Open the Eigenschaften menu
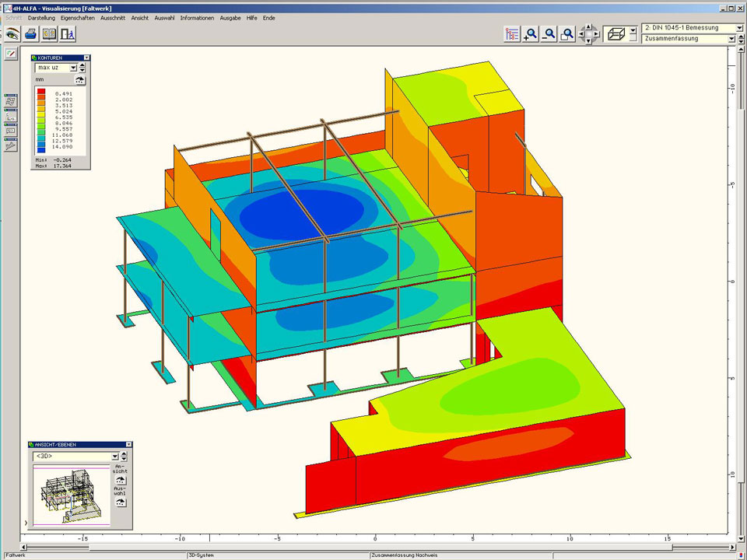 (78, 17)
